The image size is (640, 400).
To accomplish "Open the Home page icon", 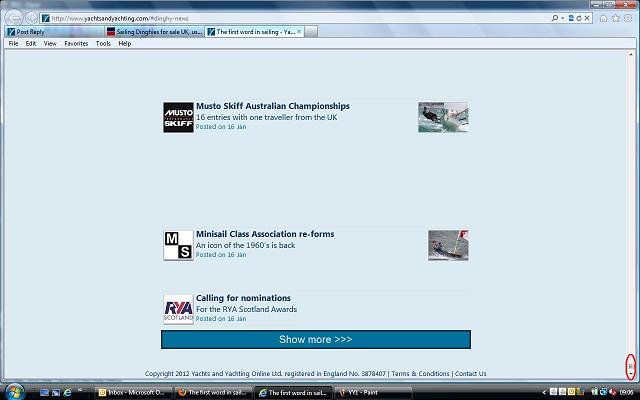I will point(603,18).
